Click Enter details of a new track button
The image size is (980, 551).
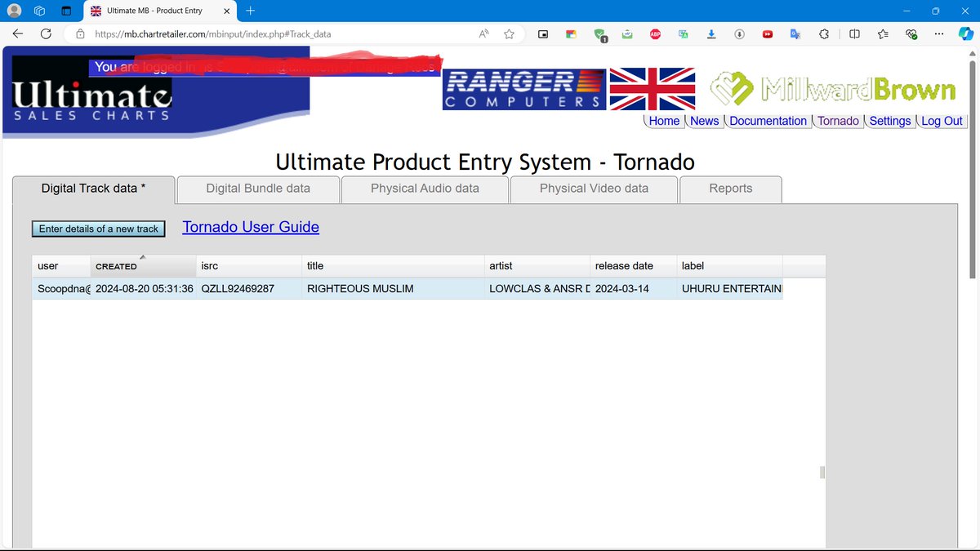99,229
